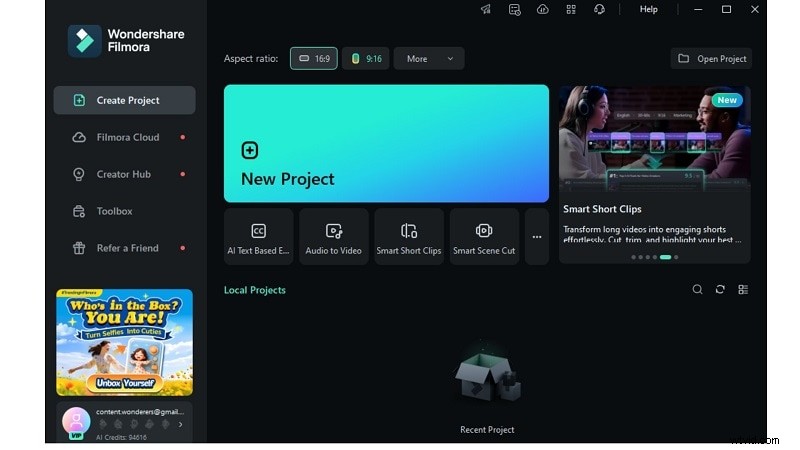
Task: Open the Smart Scene Cut tool
Action: coord(484,237)
